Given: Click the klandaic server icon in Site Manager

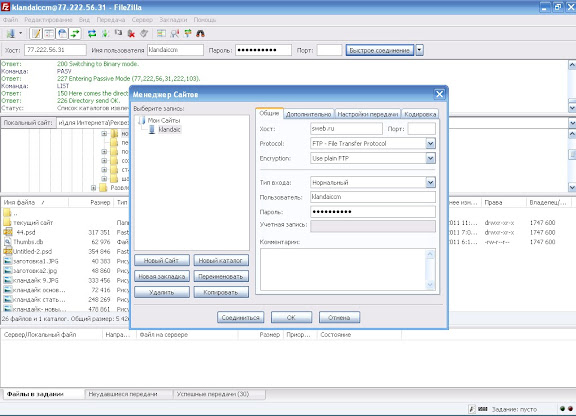Looking at the screenshot, I should [152, 129].
